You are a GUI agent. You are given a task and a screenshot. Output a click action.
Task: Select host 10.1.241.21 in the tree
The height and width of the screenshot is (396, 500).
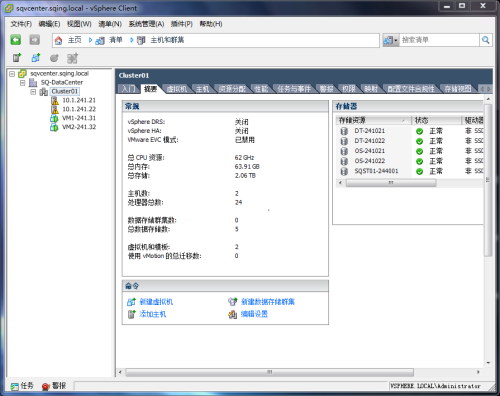click(x=79, y=100)
